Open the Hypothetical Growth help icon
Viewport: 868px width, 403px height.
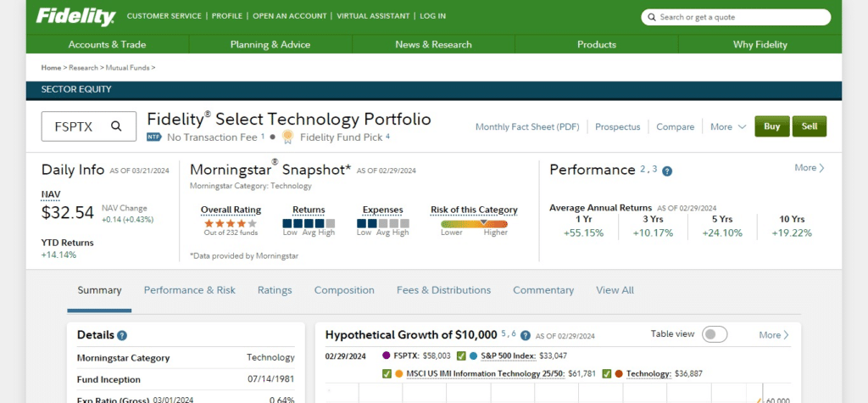[x=526, y=336]
